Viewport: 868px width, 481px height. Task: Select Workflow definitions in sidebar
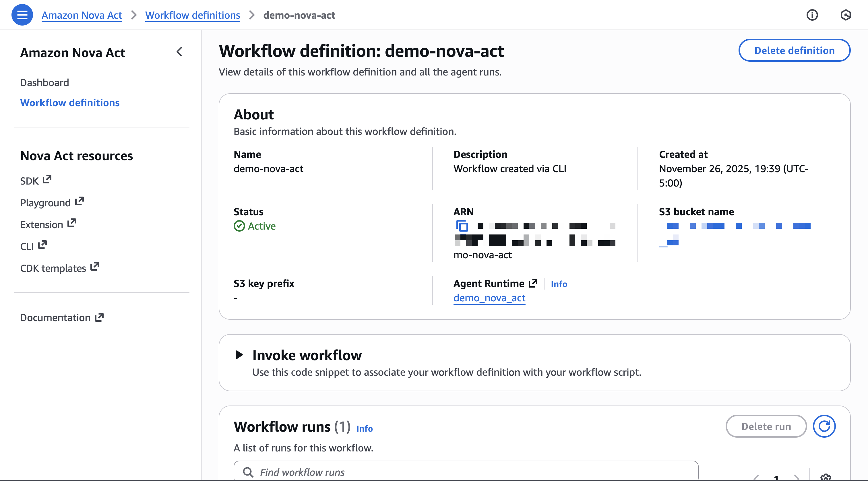(x=70, y=103)
